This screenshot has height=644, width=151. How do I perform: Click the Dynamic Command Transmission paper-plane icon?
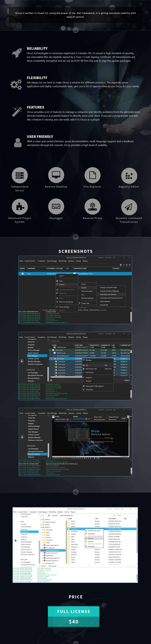129,207
